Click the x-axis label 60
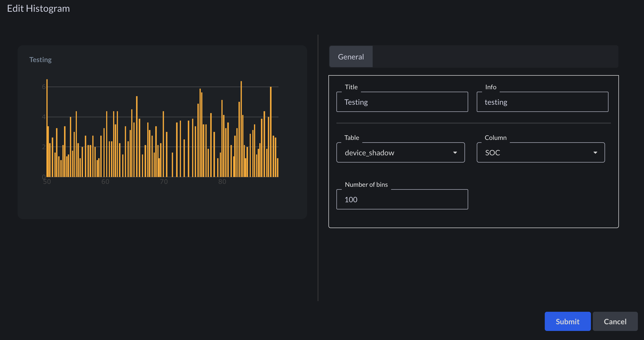 (x=105, y=182)
